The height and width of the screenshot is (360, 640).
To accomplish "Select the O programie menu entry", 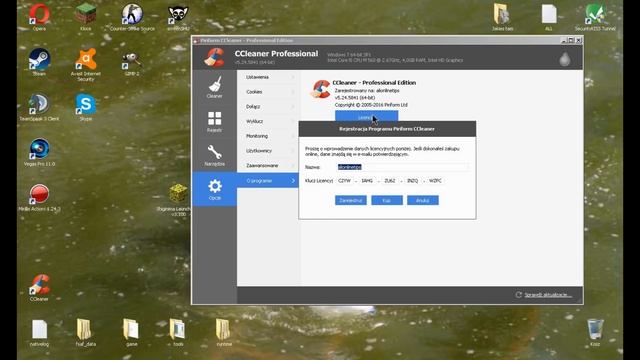I will (268, 180).
